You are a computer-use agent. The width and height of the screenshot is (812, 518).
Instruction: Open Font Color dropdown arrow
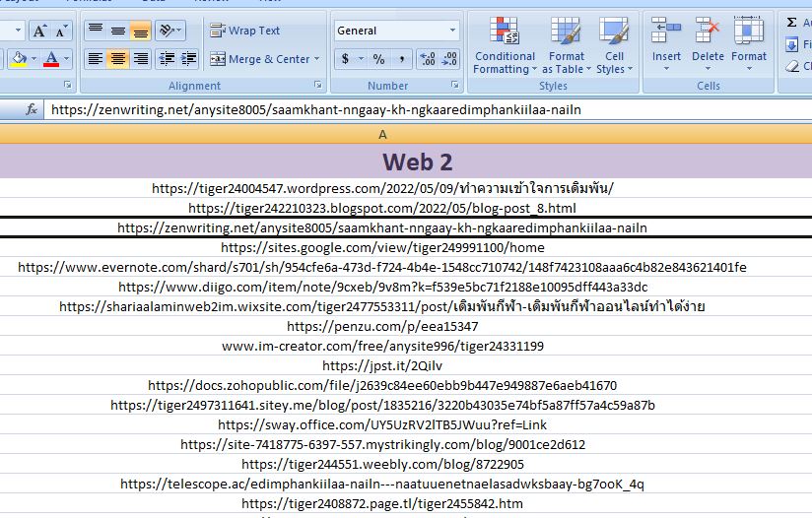click(x=66, y=58)
